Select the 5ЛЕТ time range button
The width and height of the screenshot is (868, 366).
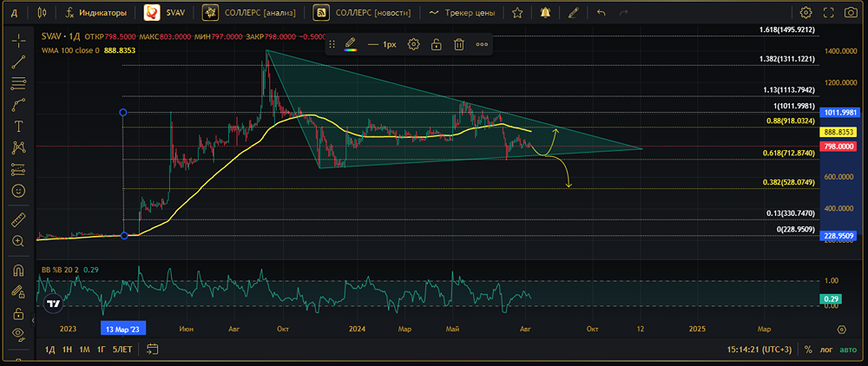click(x=122, y=350)
